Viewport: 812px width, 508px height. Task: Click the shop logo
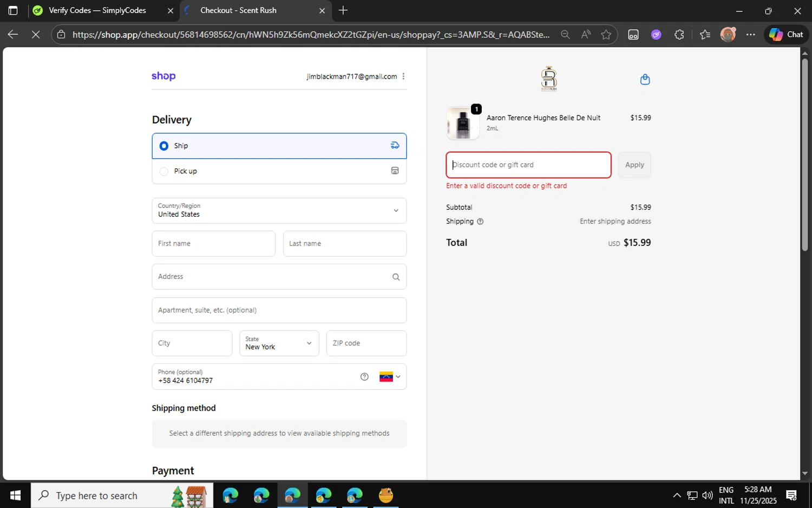[163, 76]
